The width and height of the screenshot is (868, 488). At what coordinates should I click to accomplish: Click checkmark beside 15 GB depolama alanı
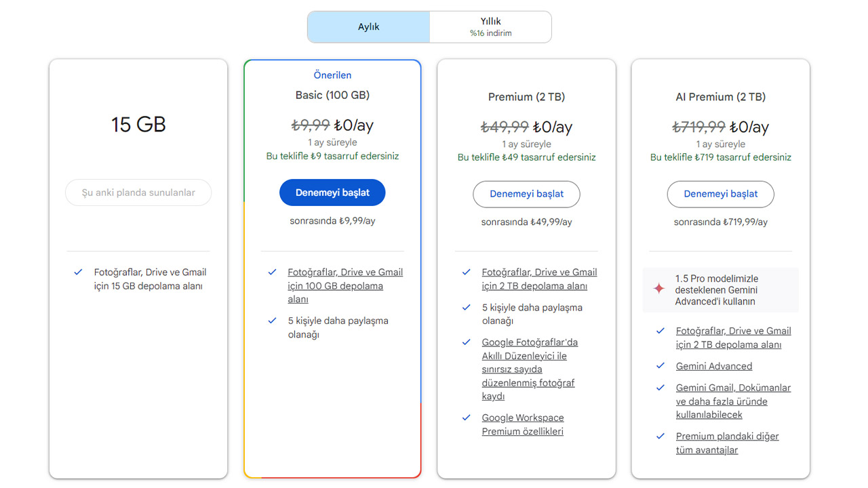[x=78, y=272]
